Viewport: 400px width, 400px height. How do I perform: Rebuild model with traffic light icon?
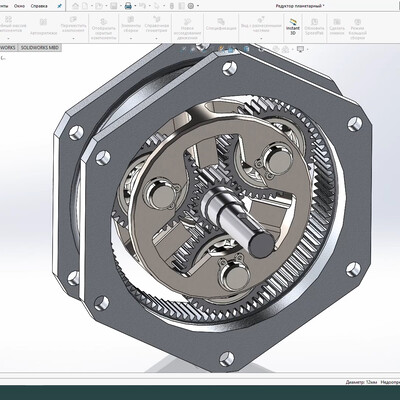pyautogui.click(x=172, y=6)
